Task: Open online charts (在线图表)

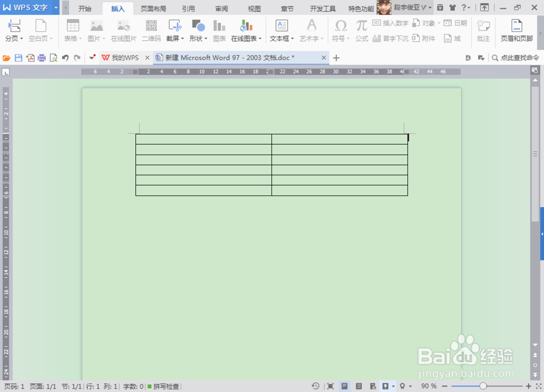Action: [x=246, y=30]
